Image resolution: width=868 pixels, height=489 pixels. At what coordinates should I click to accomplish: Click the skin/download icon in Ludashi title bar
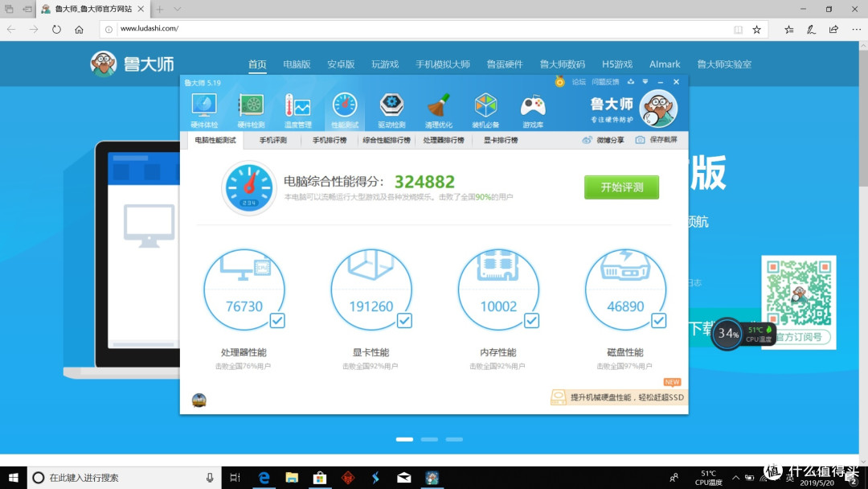point(631,81)
